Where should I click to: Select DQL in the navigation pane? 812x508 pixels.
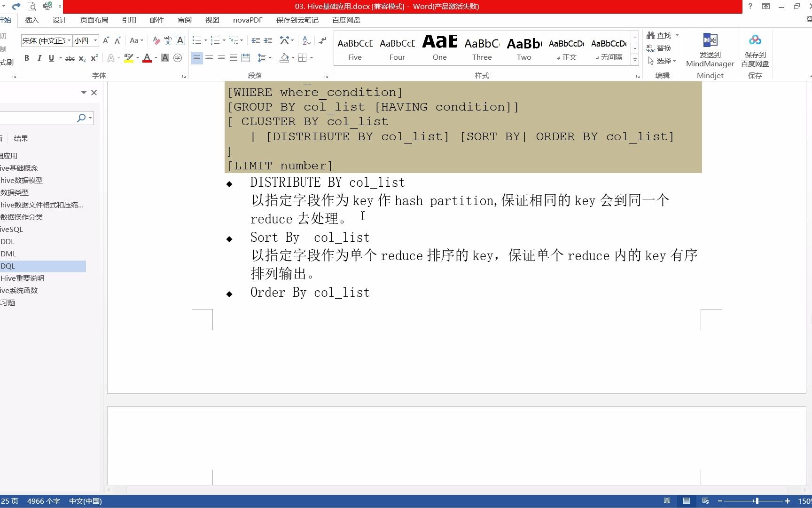click(8, 266)
